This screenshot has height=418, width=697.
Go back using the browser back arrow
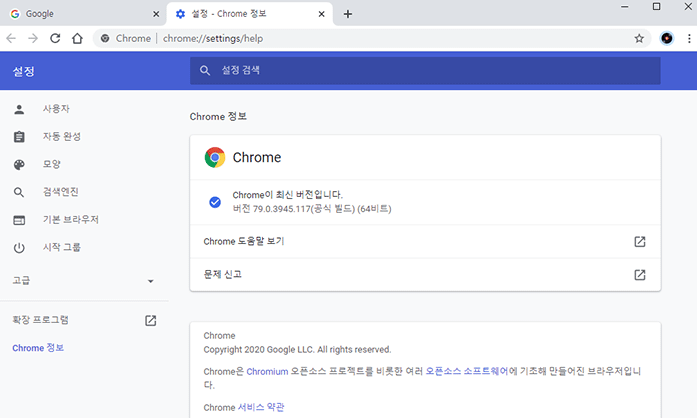[11, 39]
